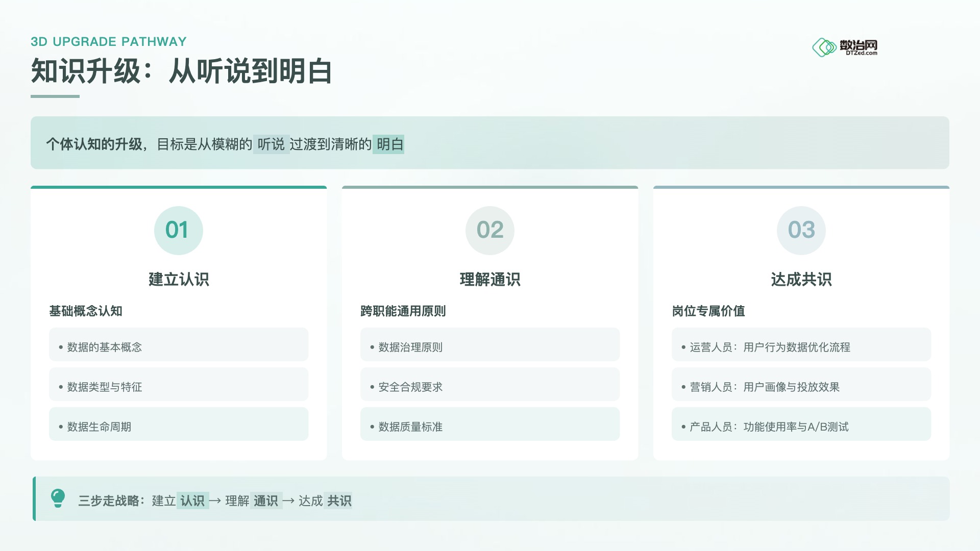Select the 数据治理原则 list item
The width and height of the screenshot is (980, 551).
489,347
